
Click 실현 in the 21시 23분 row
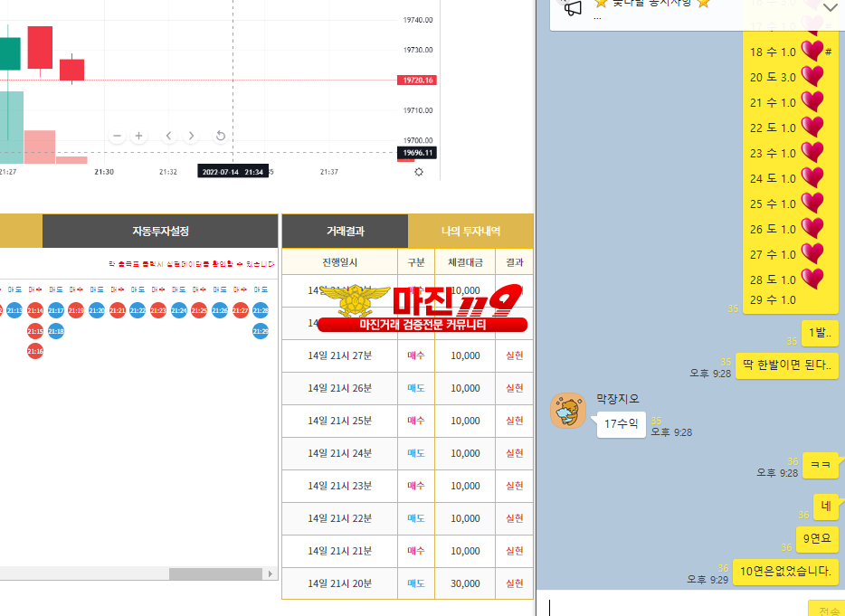[514, 486]
